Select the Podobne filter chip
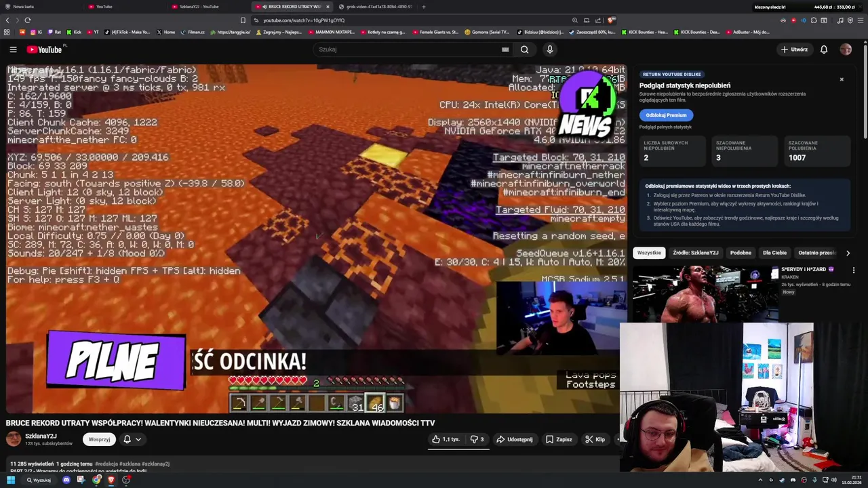 (741, 253)
